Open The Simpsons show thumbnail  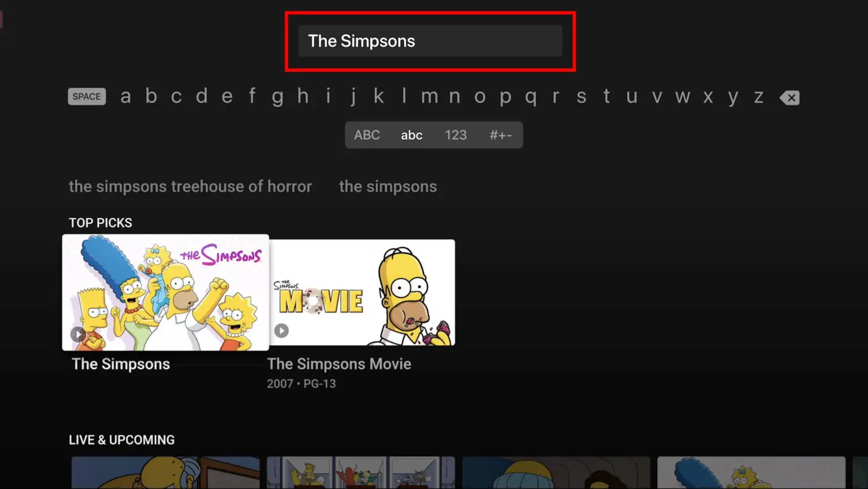[x=166, y=292]
